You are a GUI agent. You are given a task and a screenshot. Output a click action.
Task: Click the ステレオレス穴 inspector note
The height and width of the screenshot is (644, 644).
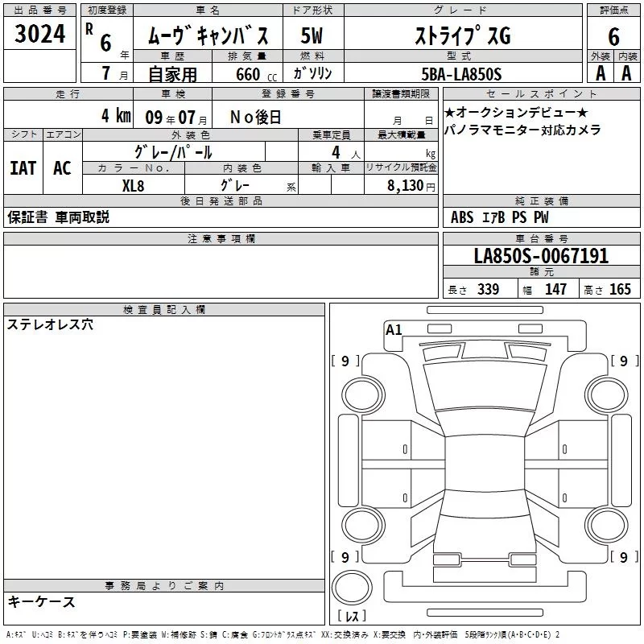(x=50, y=324)
